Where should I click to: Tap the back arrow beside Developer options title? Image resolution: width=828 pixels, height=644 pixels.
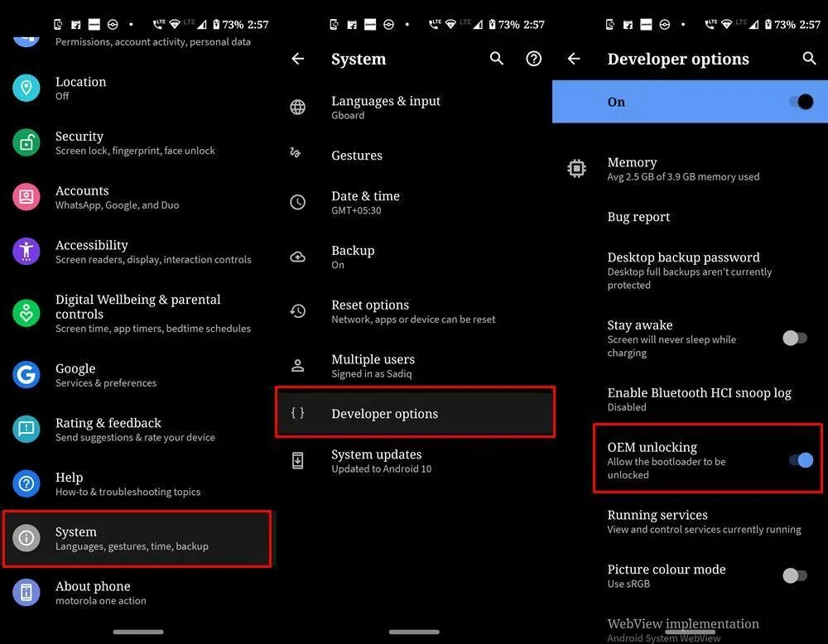point(574,59)
